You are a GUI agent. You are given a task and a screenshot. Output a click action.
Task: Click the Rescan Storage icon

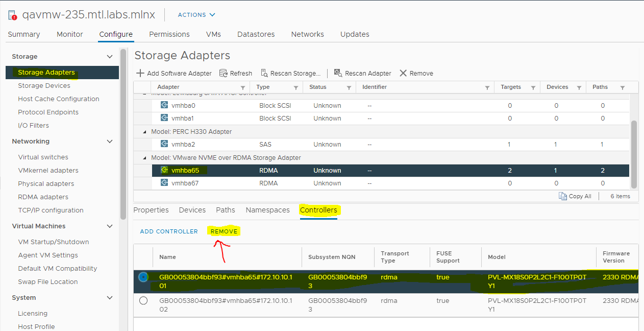(x=264, y=73)
